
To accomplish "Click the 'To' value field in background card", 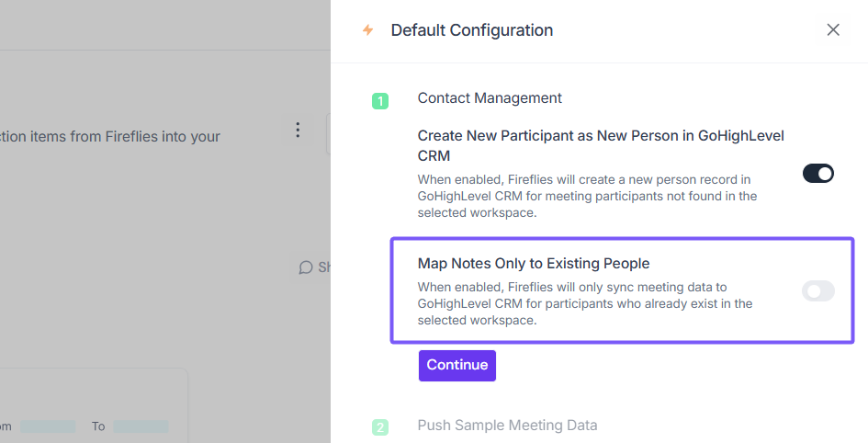I will click(x=141, y=426).
